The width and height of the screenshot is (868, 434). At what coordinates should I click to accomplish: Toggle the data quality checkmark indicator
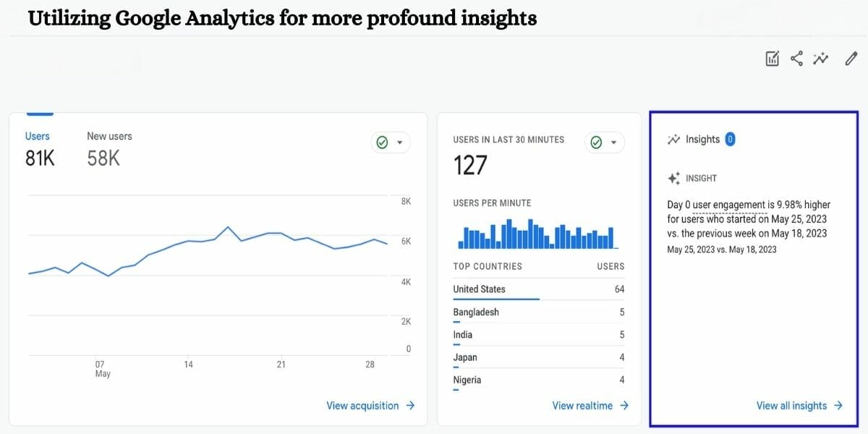(x=382, y=142)
